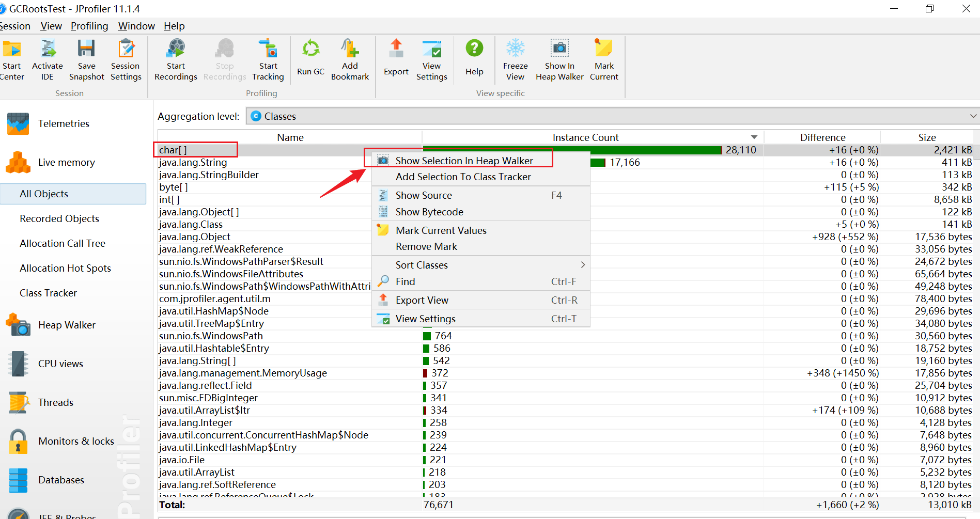Open the Class Tracker view

48,293
